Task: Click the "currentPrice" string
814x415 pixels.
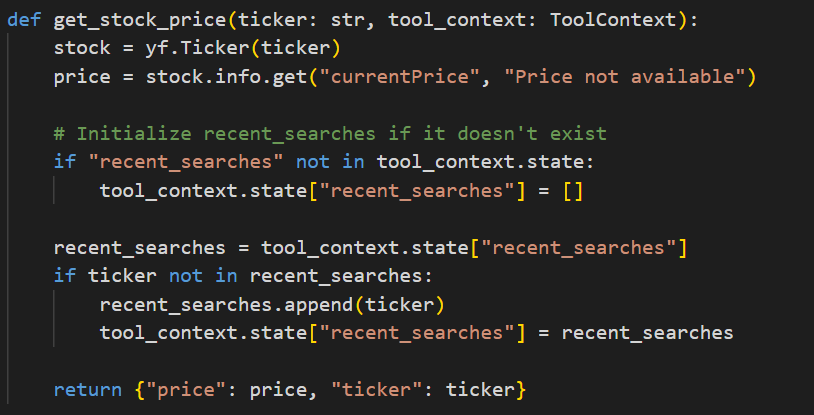Action: (x=399, y=77)
